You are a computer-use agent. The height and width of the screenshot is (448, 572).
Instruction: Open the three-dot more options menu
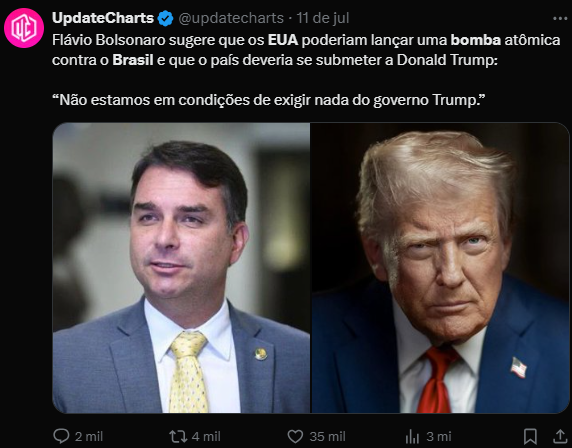tap(560, 18)
